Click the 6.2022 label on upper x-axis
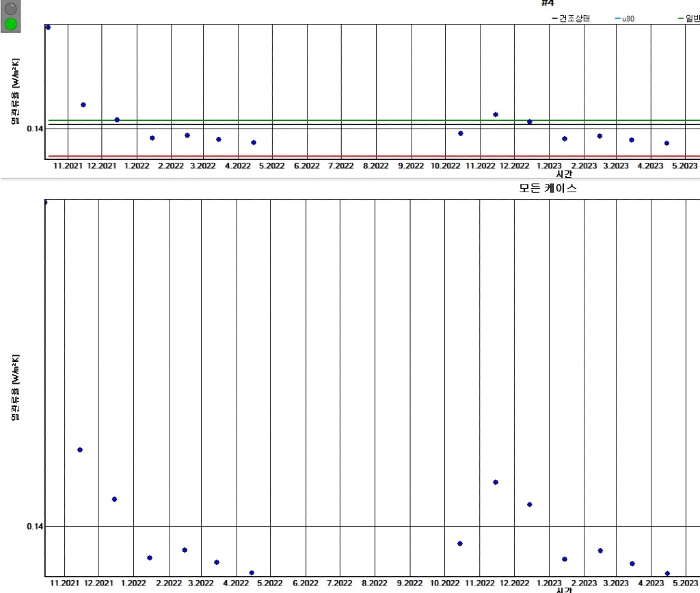700x593 pixels. coord(306,166)
